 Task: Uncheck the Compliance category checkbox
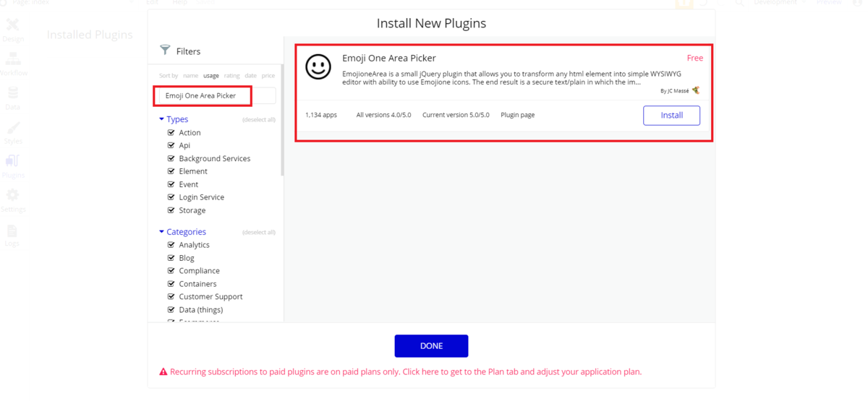pyautogui.click(x=171, y=271)
